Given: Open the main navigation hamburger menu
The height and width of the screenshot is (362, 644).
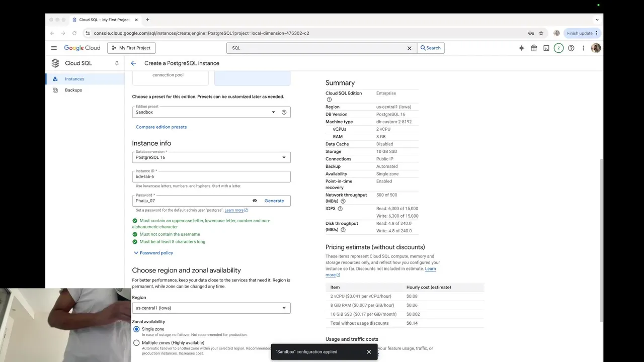Looking at the screenshot, I should coord(54,48).
